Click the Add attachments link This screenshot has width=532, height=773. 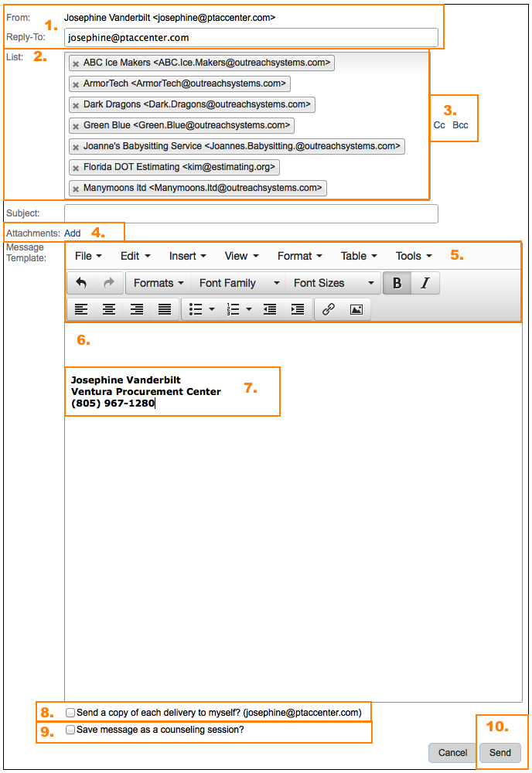point(73,233)
